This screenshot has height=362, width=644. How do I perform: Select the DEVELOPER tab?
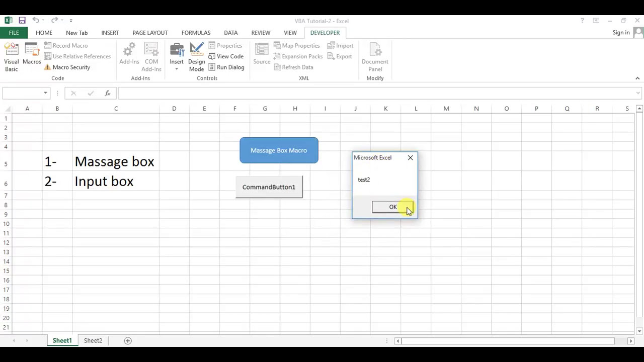coord(325,33)
